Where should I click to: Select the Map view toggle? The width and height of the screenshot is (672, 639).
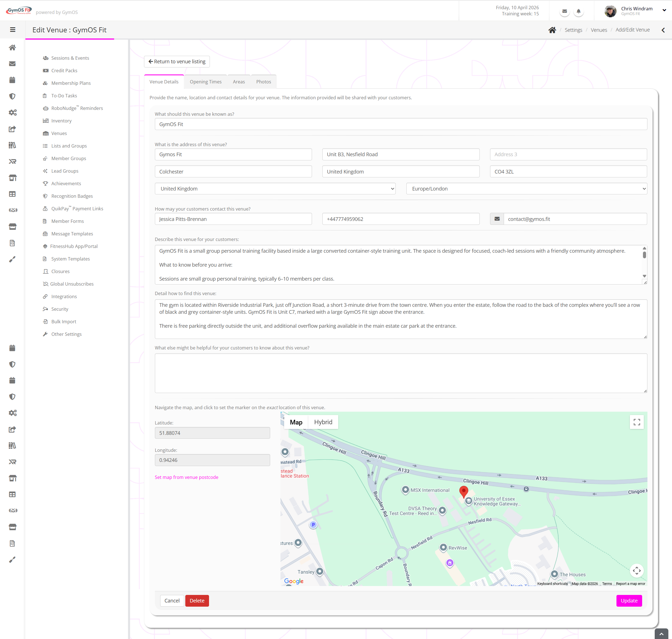[x=296, y=422]
